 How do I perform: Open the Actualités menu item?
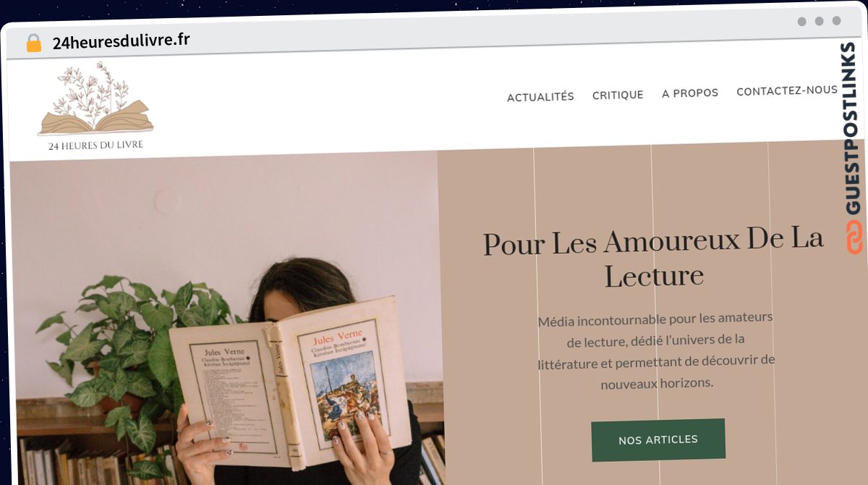click(x=540, y=97)
